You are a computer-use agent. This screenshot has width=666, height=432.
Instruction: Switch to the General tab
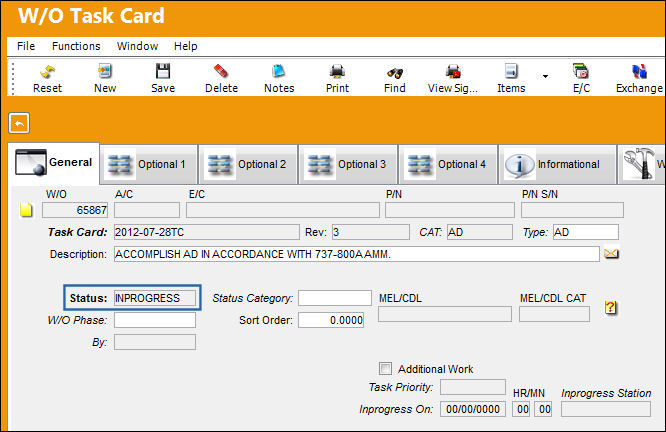(54, 163)
